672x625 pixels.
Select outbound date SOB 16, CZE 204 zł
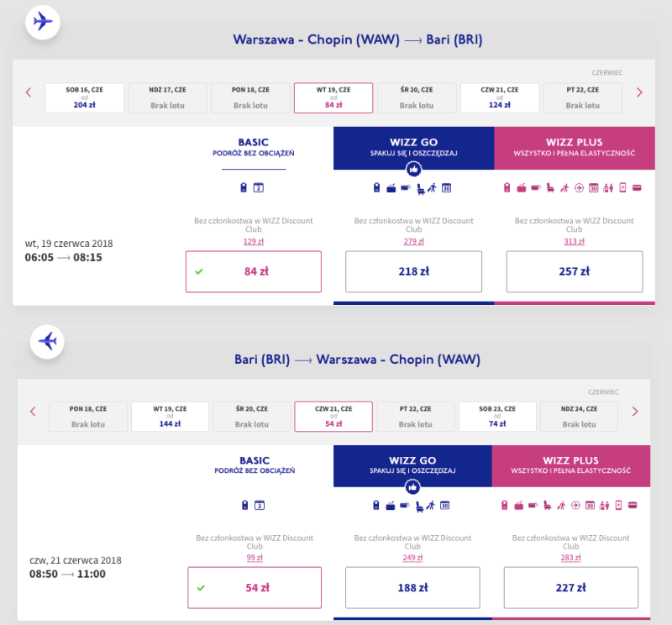point(85,98)
